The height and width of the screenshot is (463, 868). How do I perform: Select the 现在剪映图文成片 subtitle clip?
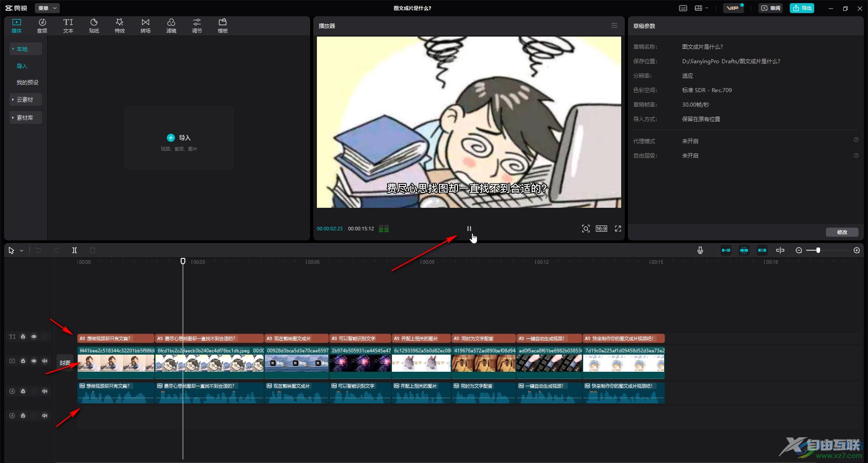pyautogui.click(x=297, y=338)
